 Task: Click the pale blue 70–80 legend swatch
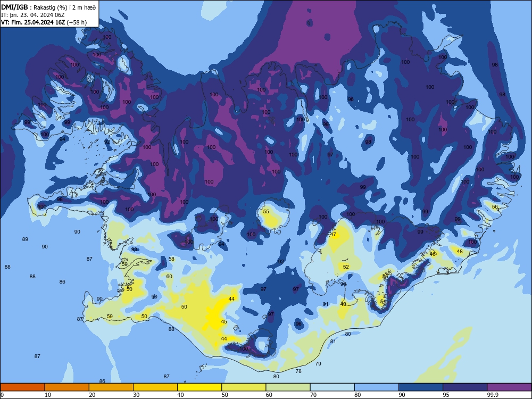(332, 387)
